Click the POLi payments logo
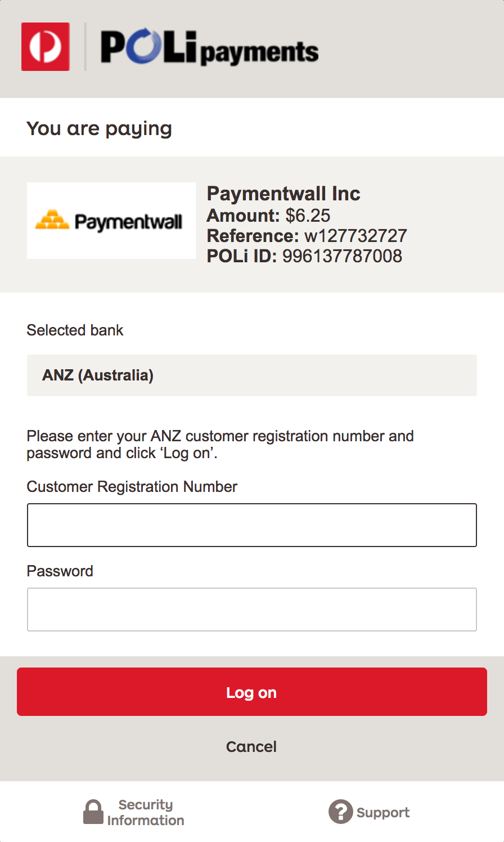 coord(209,48)
